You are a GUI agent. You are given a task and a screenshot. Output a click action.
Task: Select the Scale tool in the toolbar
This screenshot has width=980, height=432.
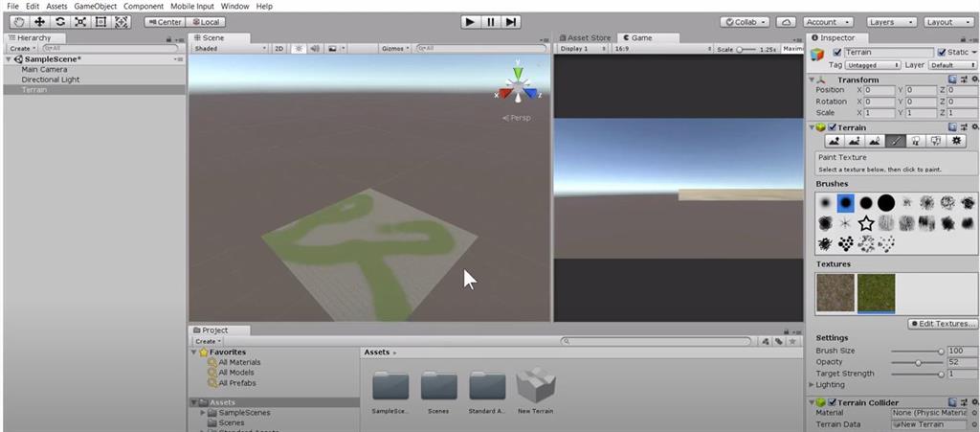(80, 22)
